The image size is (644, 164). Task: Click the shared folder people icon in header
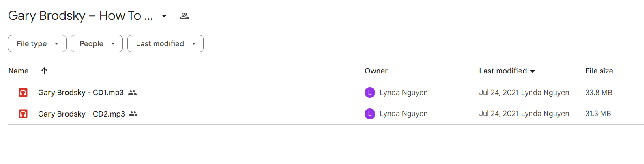coord(185,16)
